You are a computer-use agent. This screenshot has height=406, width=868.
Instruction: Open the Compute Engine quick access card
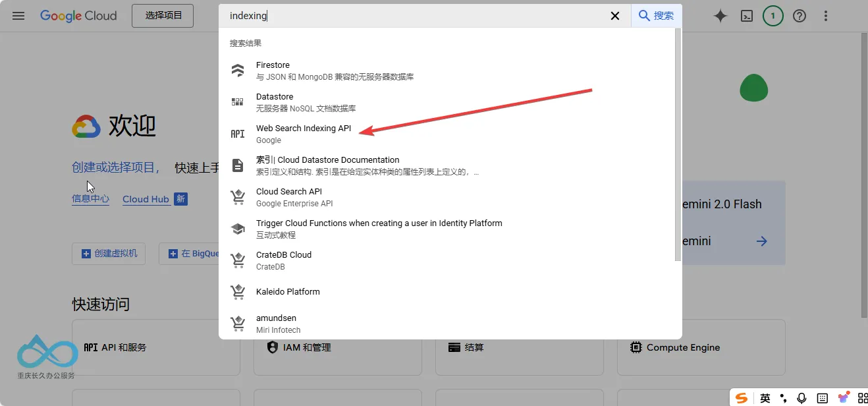coord(701,347)
